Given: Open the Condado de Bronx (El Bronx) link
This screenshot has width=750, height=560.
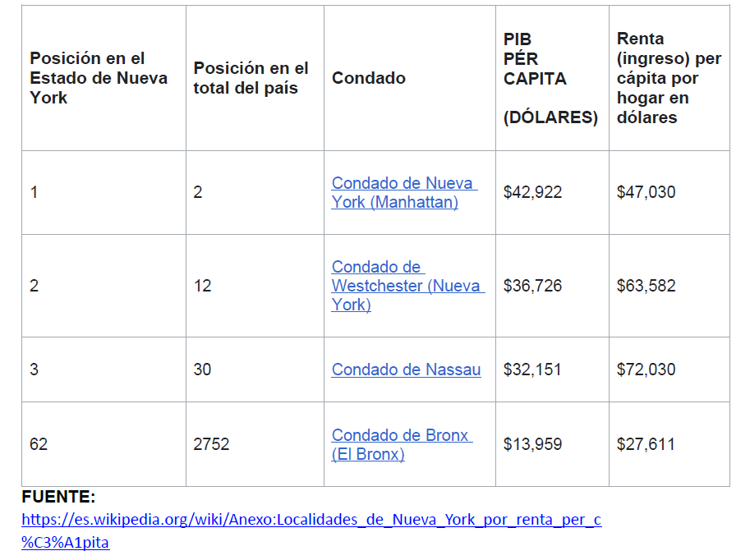Looking at the screenshot, I should (x=401, y=444).
